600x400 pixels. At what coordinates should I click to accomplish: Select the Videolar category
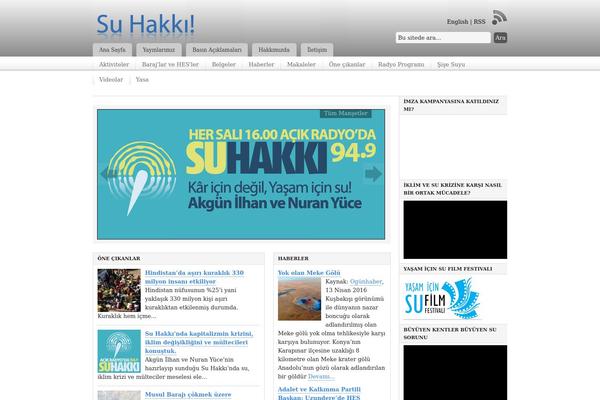(x=111, y=80)
